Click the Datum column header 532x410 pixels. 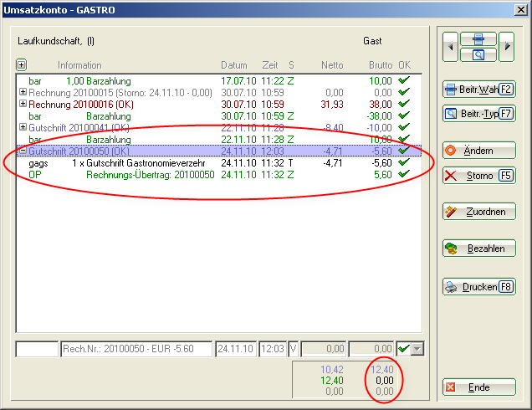pyautogui.click(x=233, y=64)
